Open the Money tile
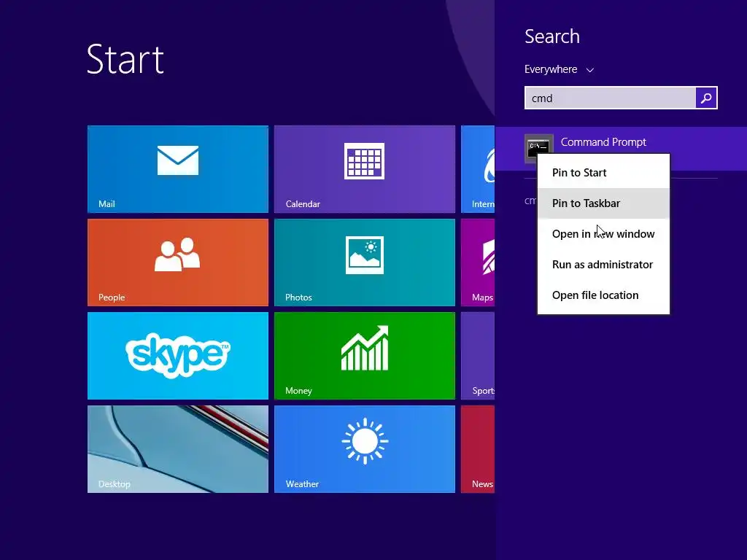The height and width of the screenshot is (560, 747). pyautogui.click(x=365, y=356)
